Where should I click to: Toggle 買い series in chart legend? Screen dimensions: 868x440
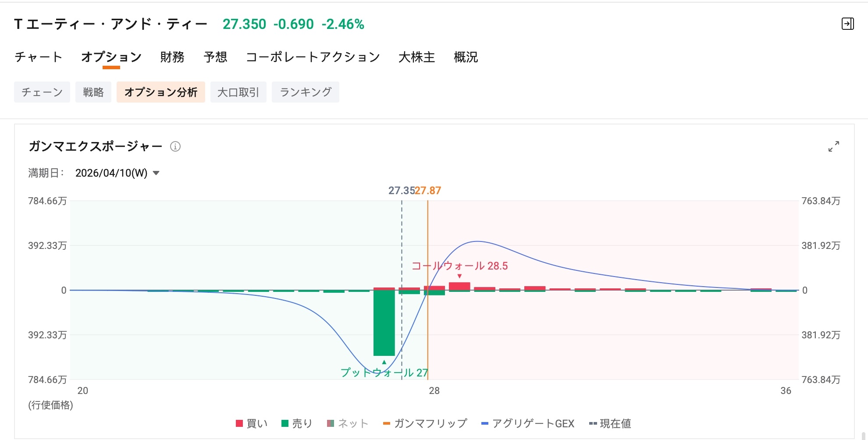(x=252, y=423)
